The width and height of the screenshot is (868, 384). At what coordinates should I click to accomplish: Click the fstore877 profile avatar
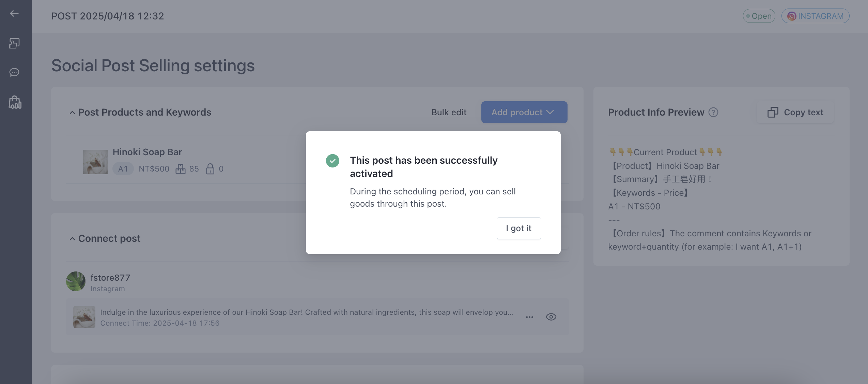coord(76,281)
